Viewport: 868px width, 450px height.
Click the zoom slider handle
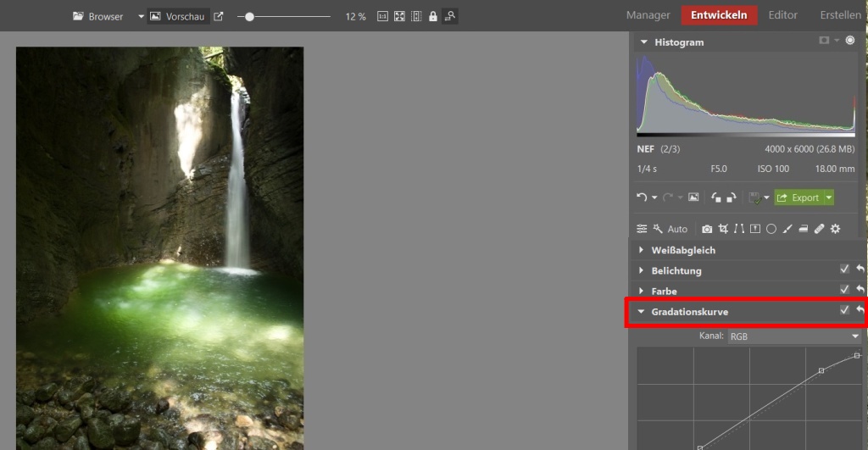[249, 16]
